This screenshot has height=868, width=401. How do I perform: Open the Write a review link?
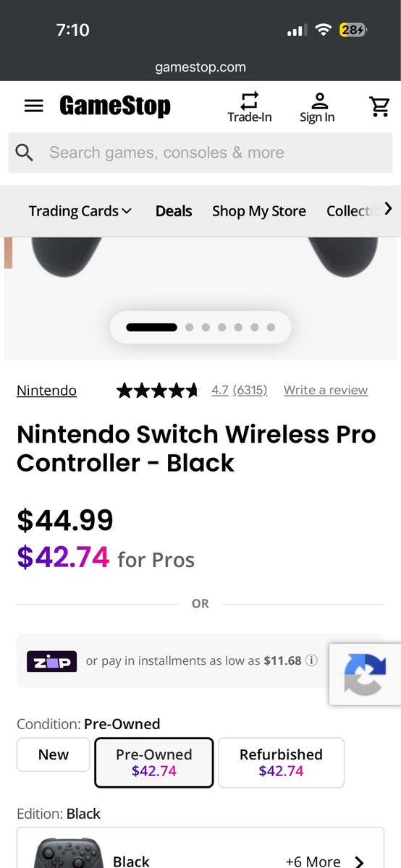point(326,390)
